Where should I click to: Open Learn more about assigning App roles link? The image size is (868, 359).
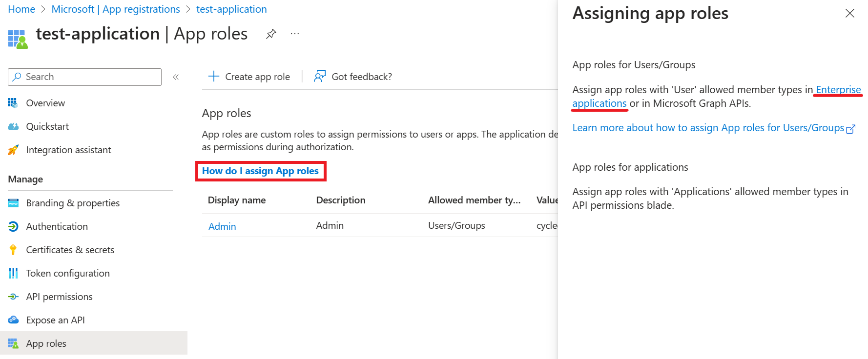(x=708, y=128)
